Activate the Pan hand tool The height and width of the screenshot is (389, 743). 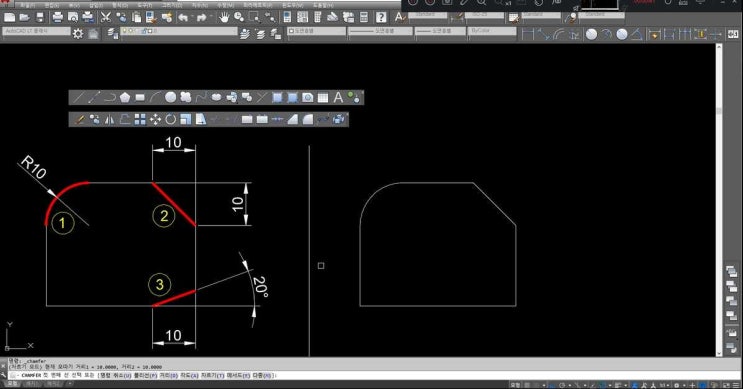[x=224, y=18]
